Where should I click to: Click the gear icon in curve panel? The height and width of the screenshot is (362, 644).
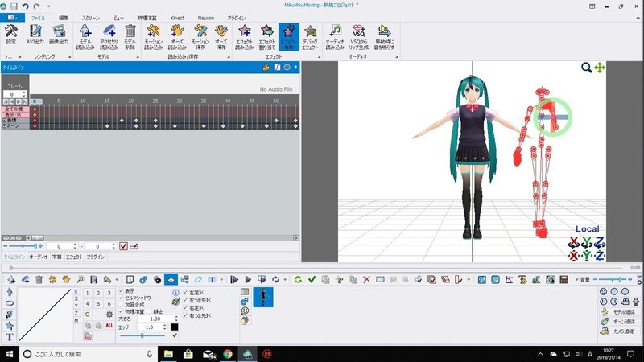point(109,315)
